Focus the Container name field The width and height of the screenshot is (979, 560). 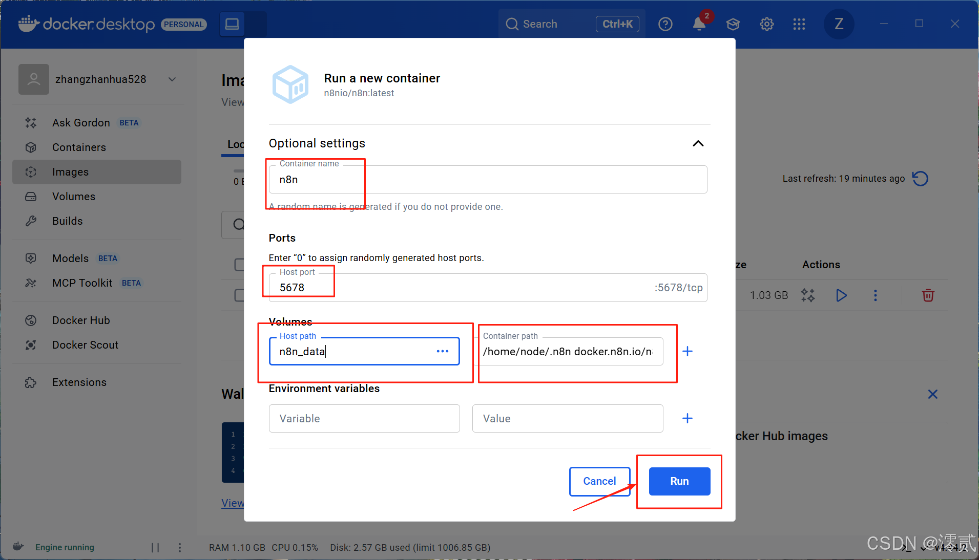click(x=488, y=180)
